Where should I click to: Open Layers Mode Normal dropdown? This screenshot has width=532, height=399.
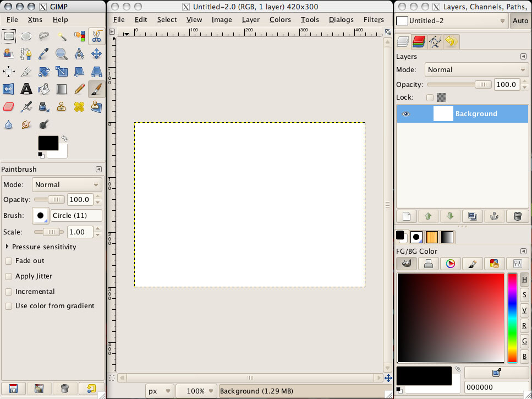coord(476,69)
